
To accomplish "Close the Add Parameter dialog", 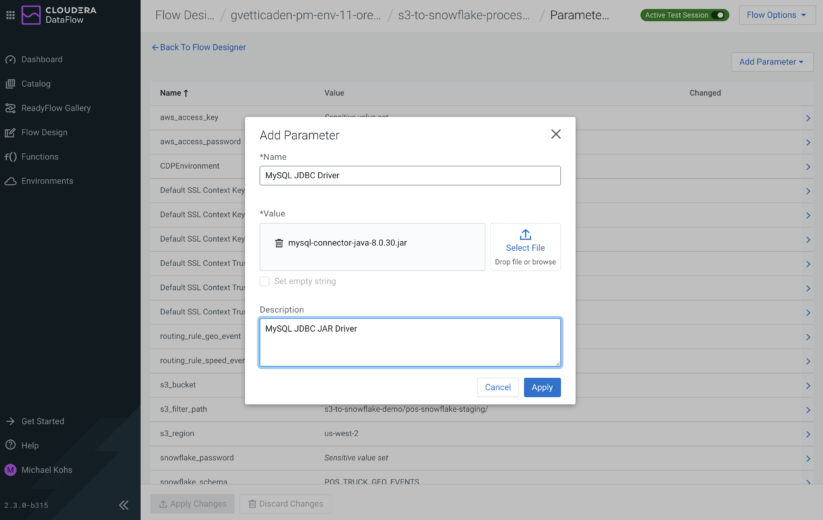I will click(x=555, y=134).
